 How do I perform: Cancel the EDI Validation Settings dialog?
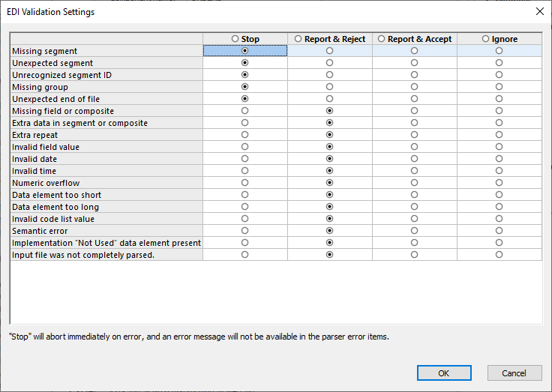coord(514,373)
